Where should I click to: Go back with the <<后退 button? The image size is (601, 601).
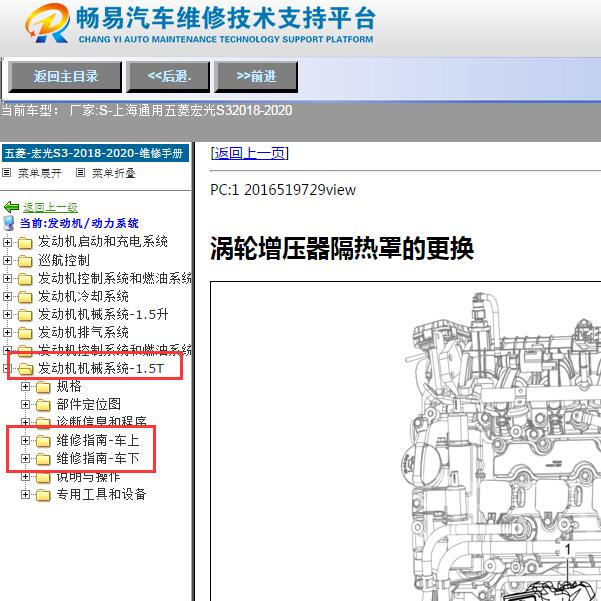coord(168,76)
